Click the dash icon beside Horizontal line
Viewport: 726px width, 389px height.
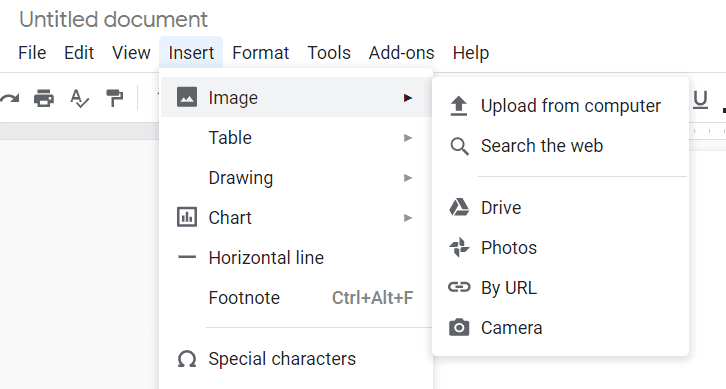click(187, 257)
